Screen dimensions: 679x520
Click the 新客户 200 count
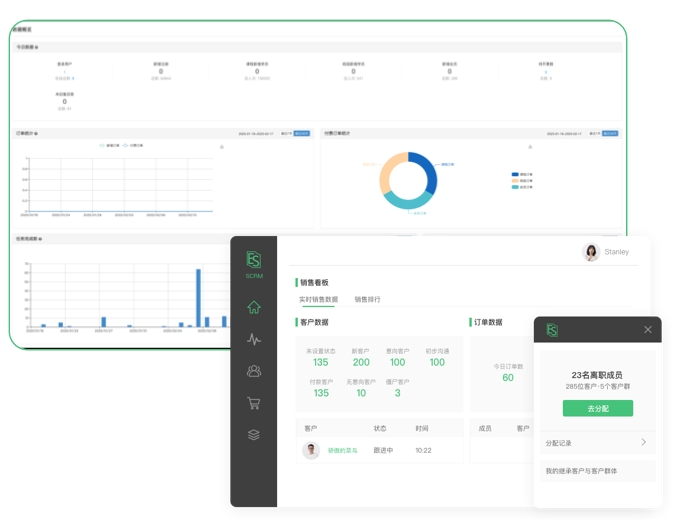(x=361, y=362)
